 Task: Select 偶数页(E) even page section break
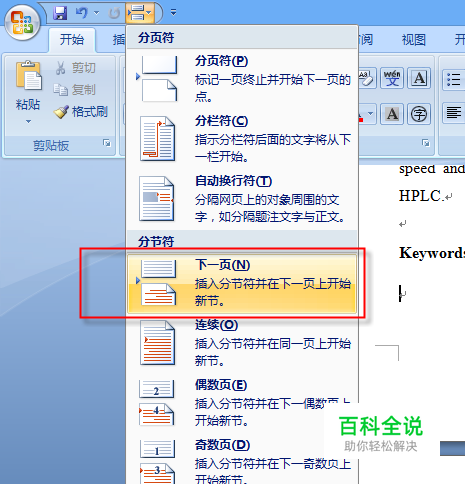(x=242, y=403)
